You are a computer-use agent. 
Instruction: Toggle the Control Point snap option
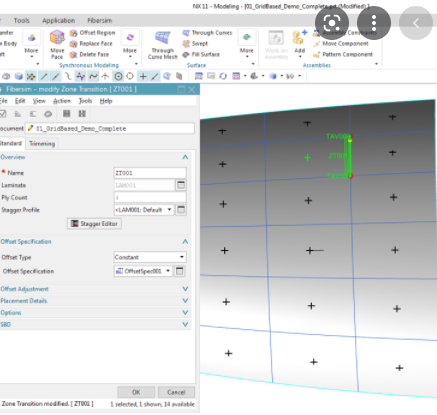click(68, 76)
